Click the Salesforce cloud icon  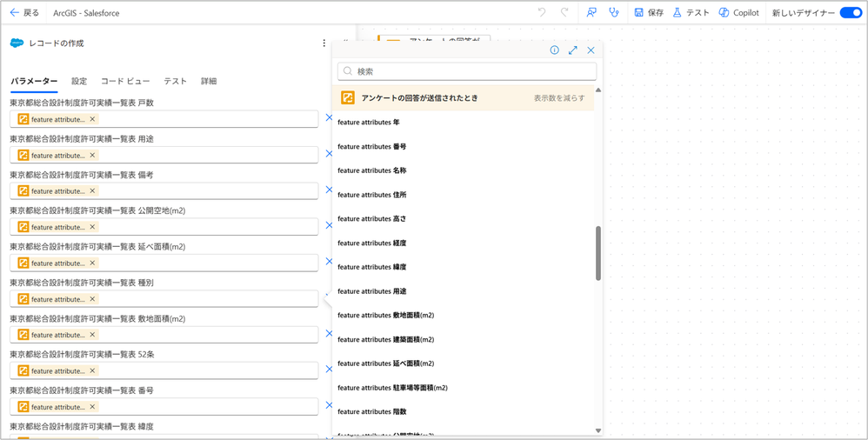17,43
